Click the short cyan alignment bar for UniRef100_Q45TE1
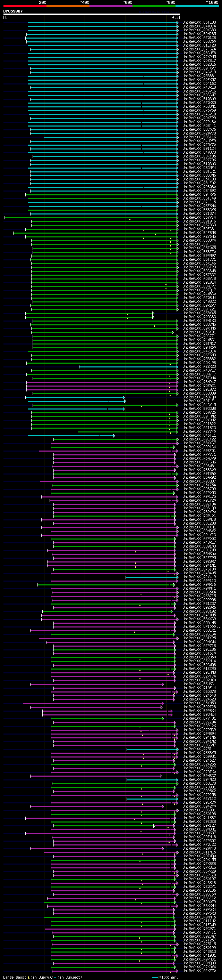This screenshot has height=980, width=222. (x=71, y=436)
